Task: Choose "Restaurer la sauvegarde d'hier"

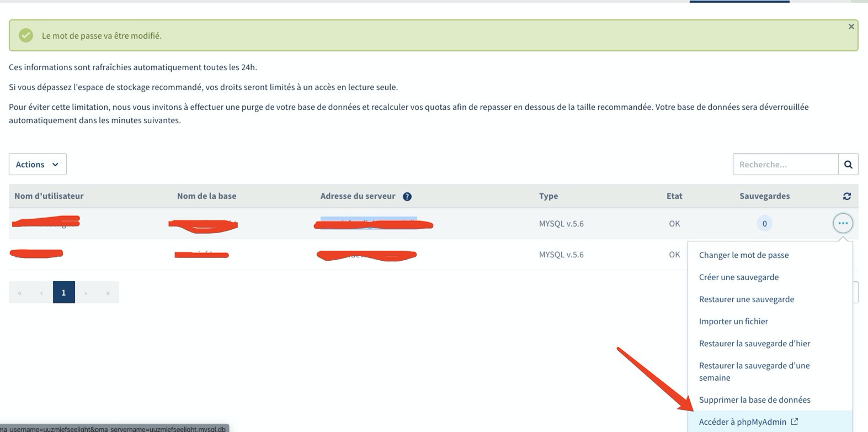Action: (x=754, y=344)
